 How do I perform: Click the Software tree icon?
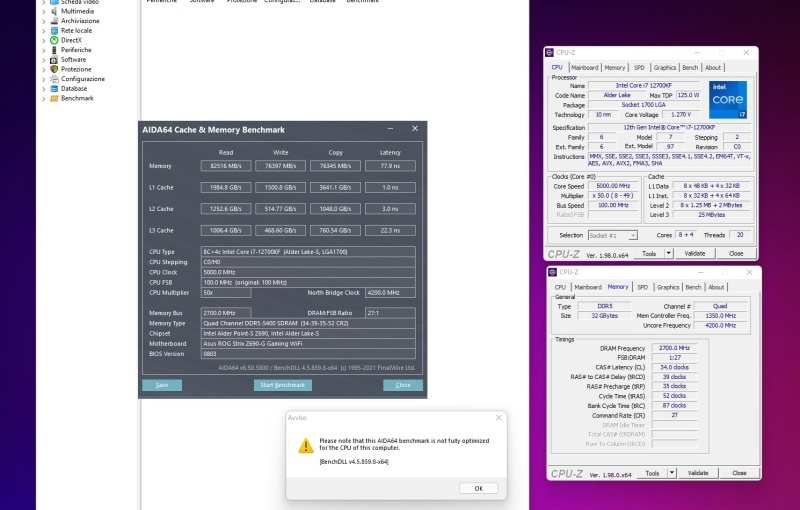tap(54, 60)
